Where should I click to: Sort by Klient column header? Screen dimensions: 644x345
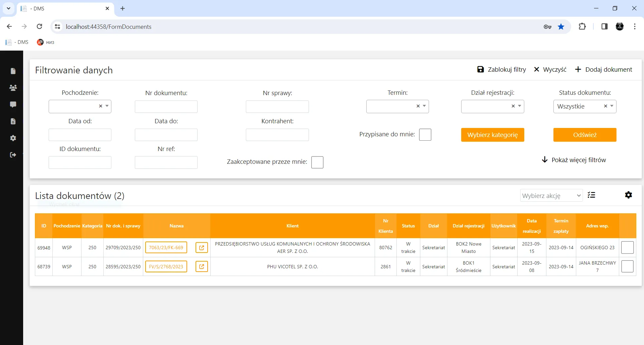click(292, 226)
